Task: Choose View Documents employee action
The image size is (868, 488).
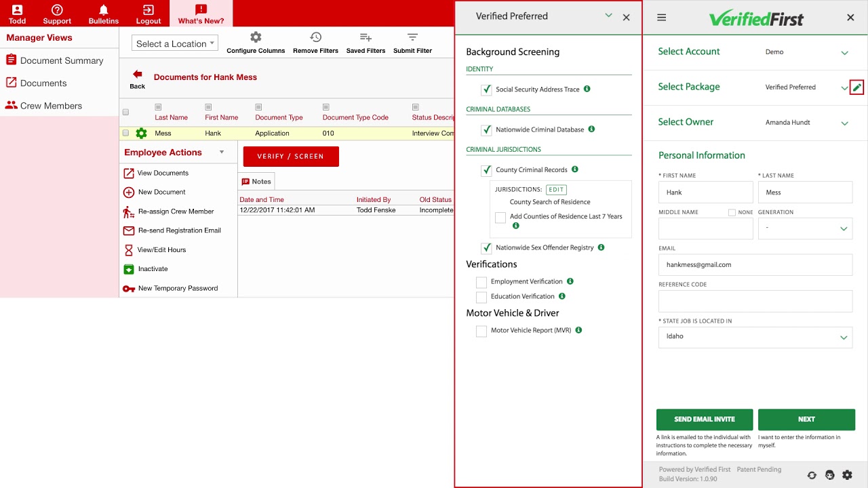Action: click(156, 173)
